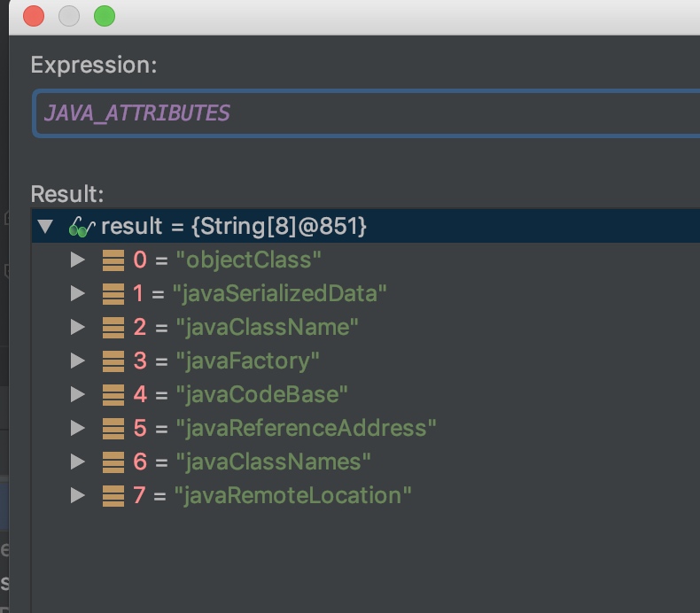Expand the index 3 javaFactory entry

78,361
